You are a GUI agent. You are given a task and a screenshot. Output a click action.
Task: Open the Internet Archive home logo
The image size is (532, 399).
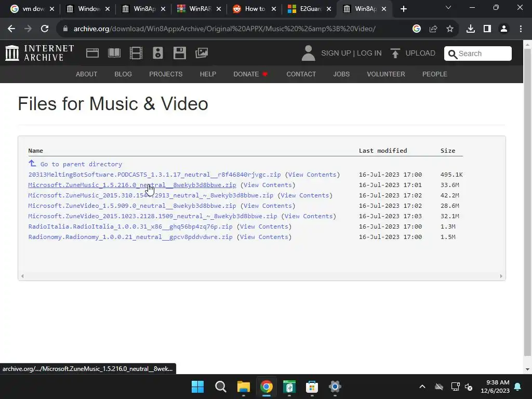39,54
